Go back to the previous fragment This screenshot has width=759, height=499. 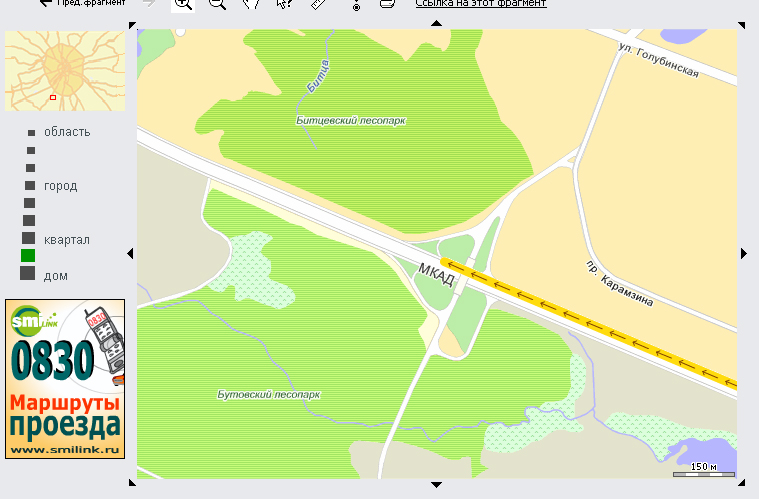83,3
